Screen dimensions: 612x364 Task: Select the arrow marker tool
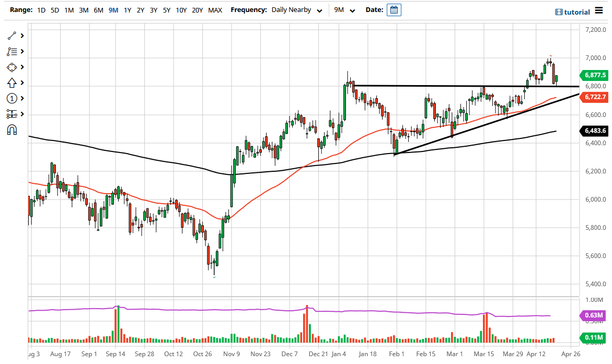point(11,83)
